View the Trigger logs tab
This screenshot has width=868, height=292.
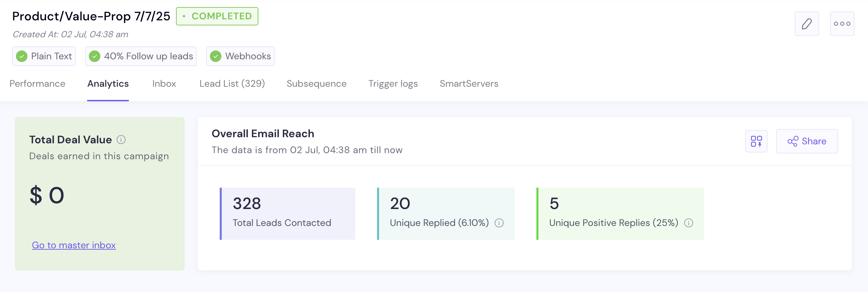point(393,84)
